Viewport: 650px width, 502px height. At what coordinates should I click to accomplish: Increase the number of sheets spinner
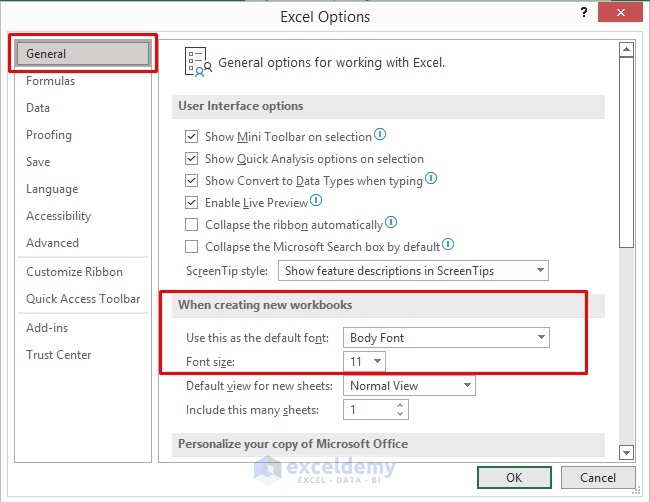(401, 405)
